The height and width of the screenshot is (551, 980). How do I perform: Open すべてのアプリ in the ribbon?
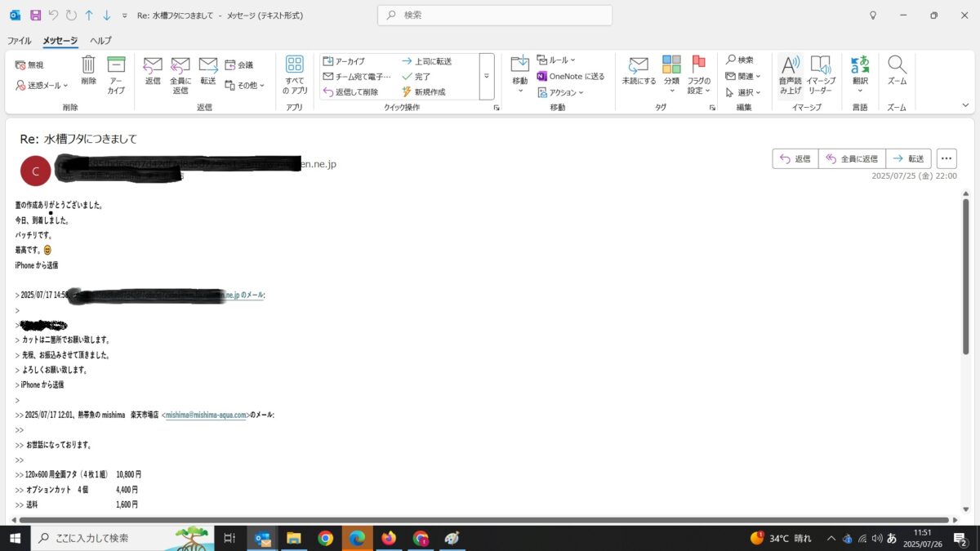pos(295,75)
